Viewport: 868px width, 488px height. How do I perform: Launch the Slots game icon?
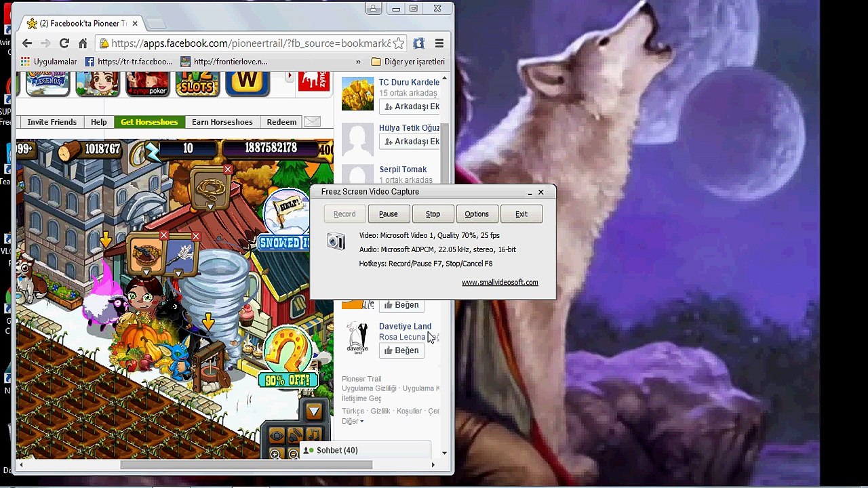pos(197,83)
